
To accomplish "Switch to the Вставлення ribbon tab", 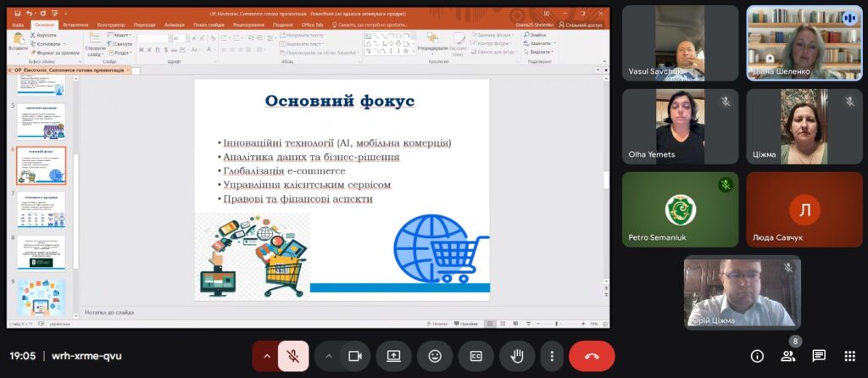I will point(75,25).
